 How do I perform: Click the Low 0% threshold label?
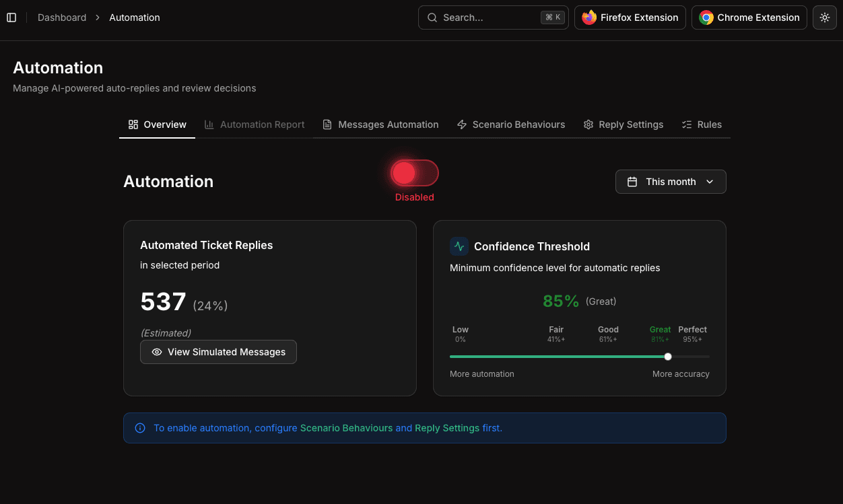click(x=461, y=334)
